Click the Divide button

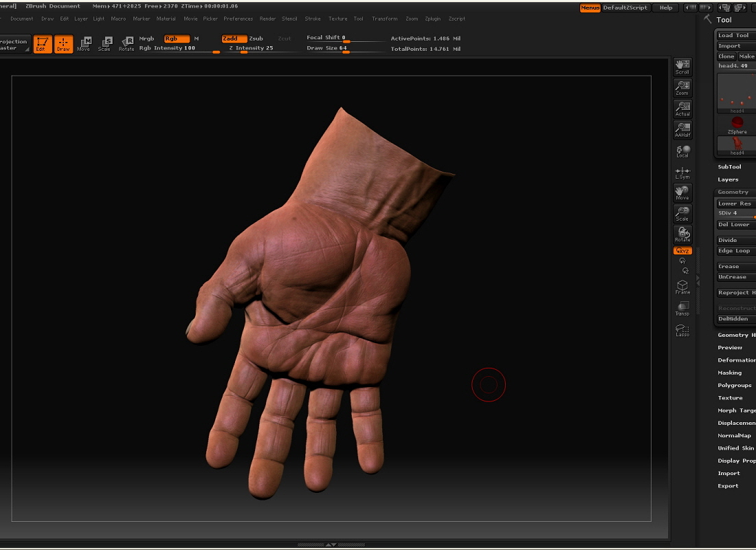pyautogui.click(x=729, y=239)
